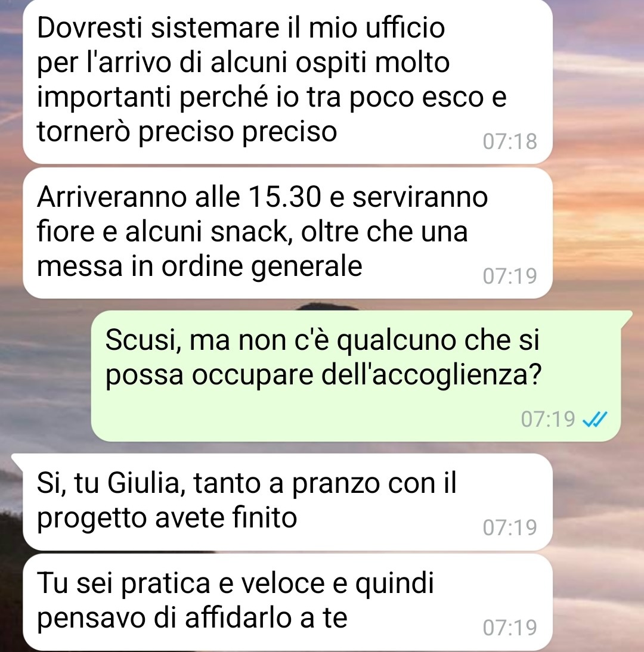Tap the words "tornerò preciso preciso"
The width and height of the screenshot is (644, 652).
pos(187,132)
